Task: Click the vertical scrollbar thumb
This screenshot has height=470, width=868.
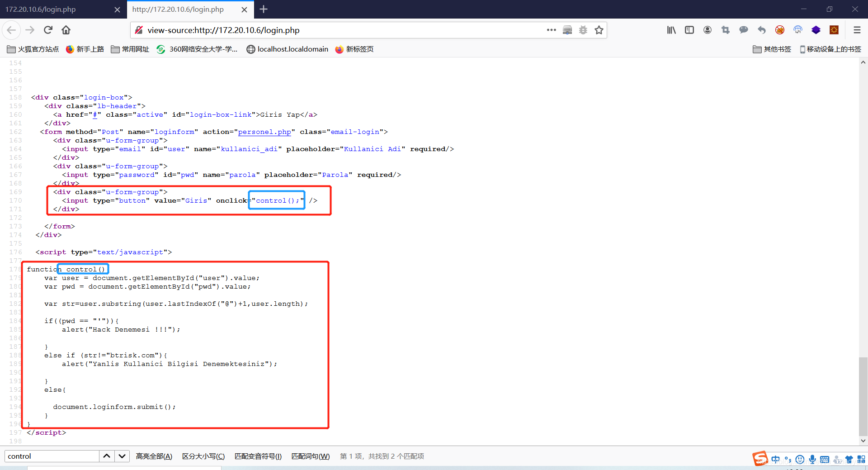Action: [x=863, y=396]
